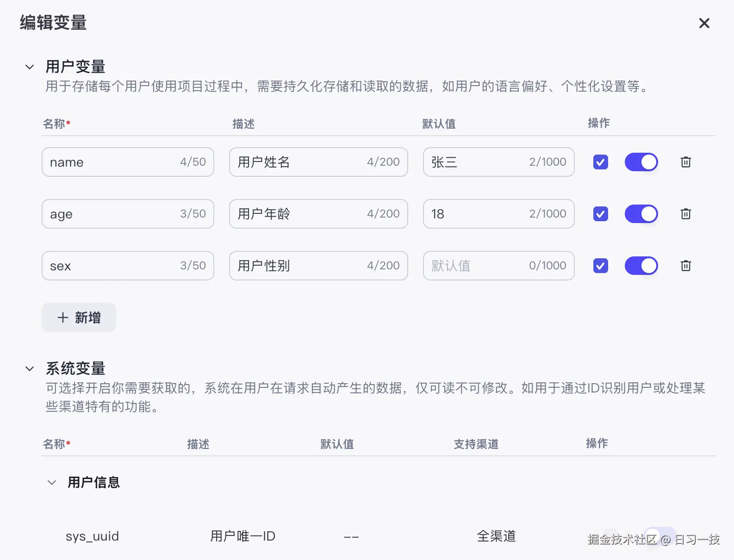
Task: Delete the name variable row
Action: coord(686,162)
